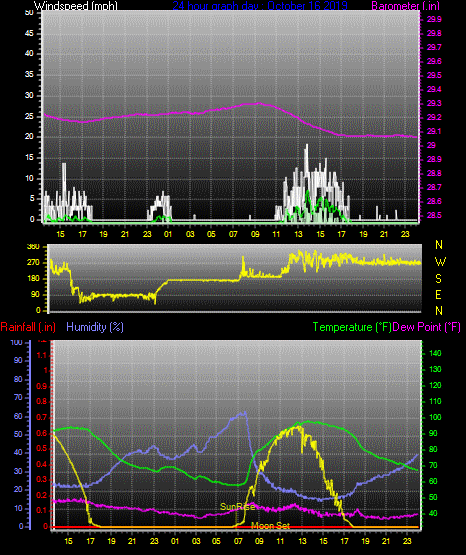
Task: Click the 'Temperature (°F)' label
Action: point(352,327)
